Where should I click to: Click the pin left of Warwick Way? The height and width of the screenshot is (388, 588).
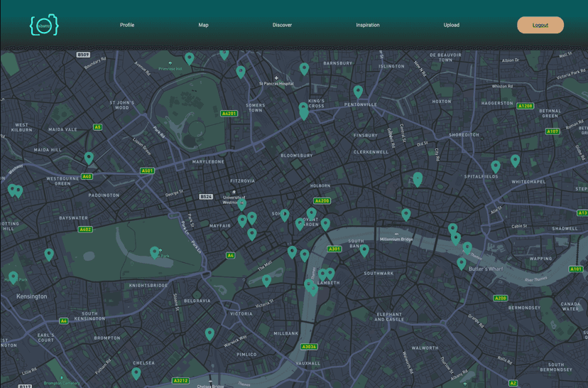209,334
